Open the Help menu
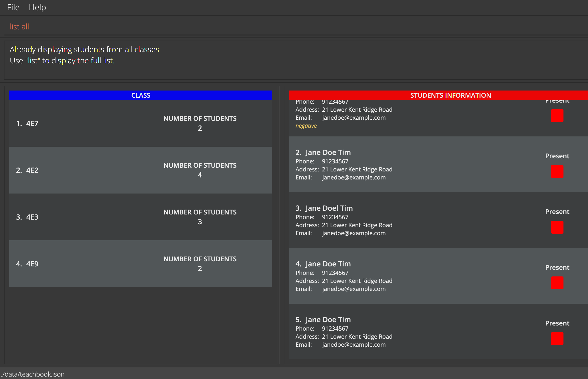 click(37, 7)
